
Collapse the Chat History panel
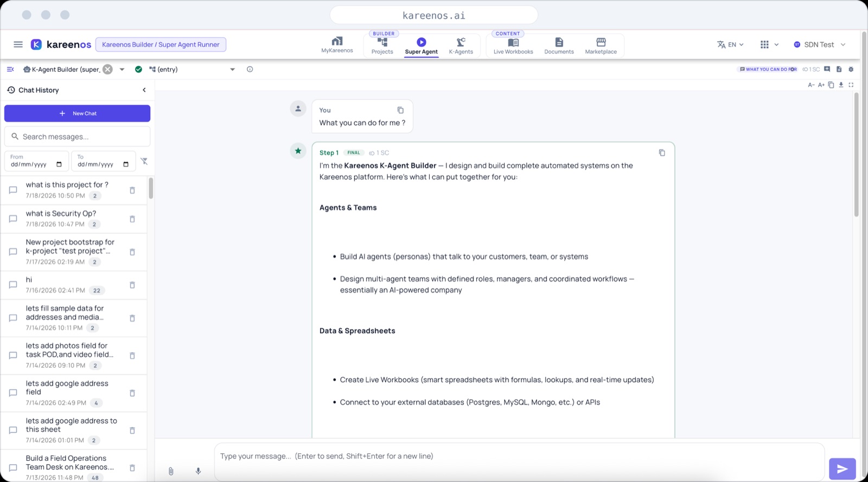coord(144,90)
